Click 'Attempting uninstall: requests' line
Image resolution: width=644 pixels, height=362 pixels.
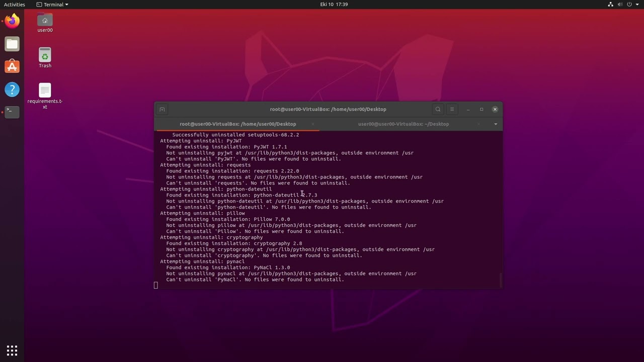point(205,165)
